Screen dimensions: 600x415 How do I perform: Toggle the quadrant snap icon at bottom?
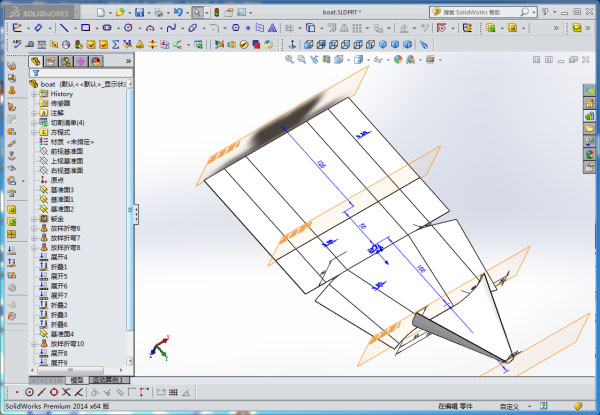coord(54,392)
